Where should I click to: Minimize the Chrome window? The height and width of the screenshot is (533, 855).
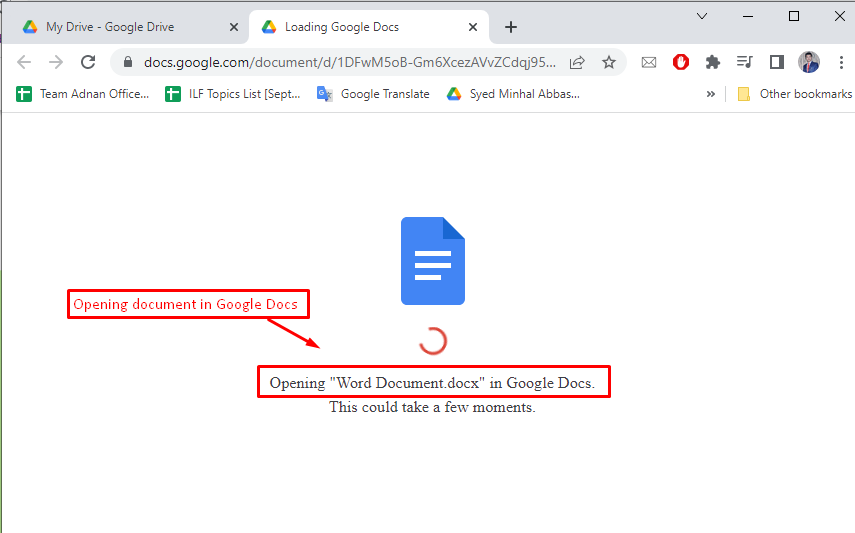click(x=748, y=16)
